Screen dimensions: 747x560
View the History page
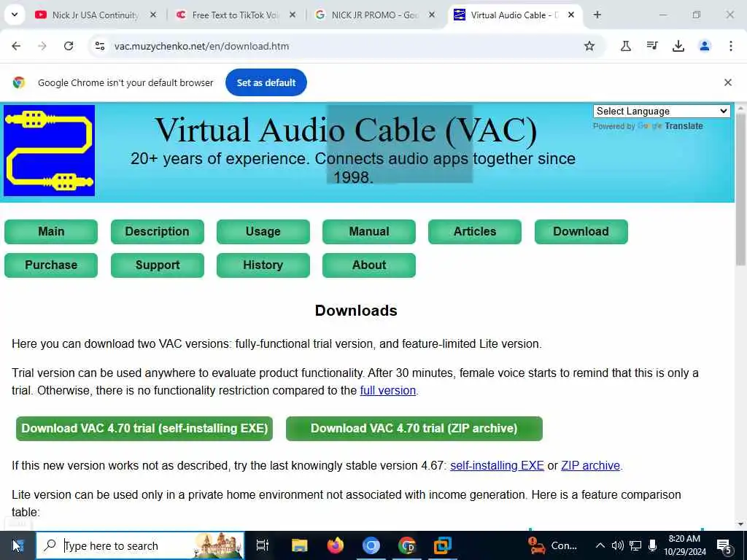tap(263, 265)
